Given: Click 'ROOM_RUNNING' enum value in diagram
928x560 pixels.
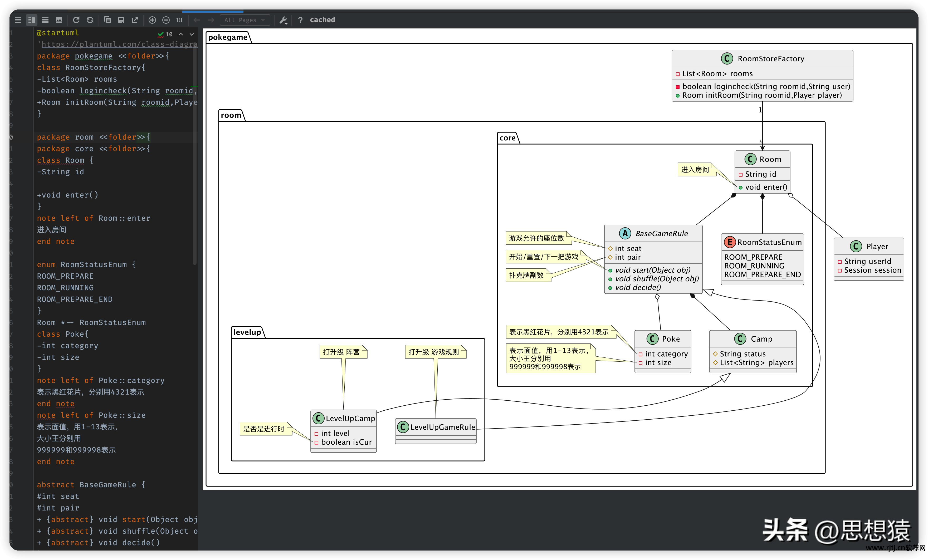Looking at the screenshot, I should (754, 266).
